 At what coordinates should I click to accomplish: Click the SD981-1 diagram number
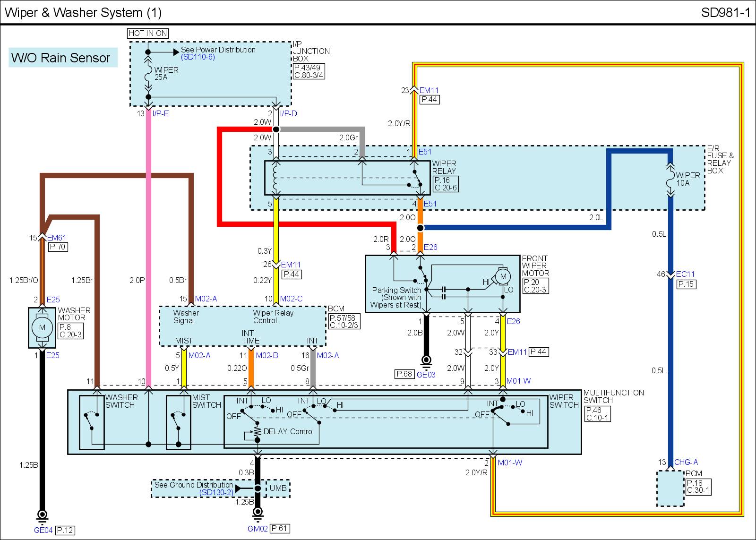(x=726, y=12)
